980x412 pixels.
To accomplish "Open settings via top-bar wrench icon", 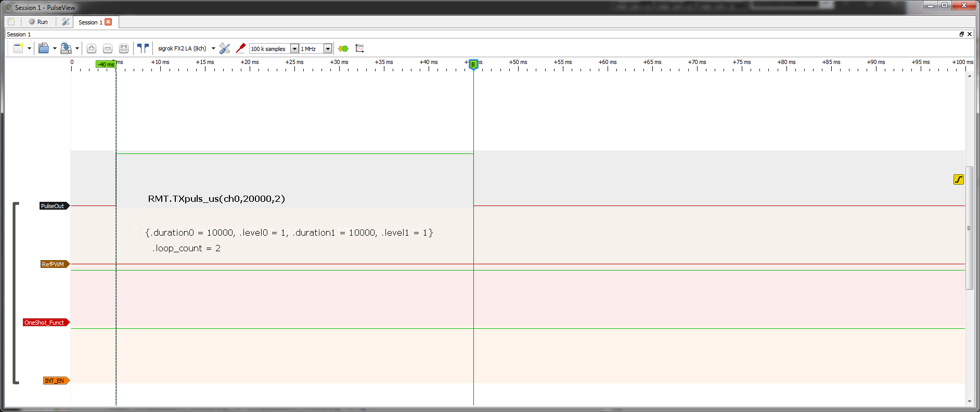I will pos(66,22).
